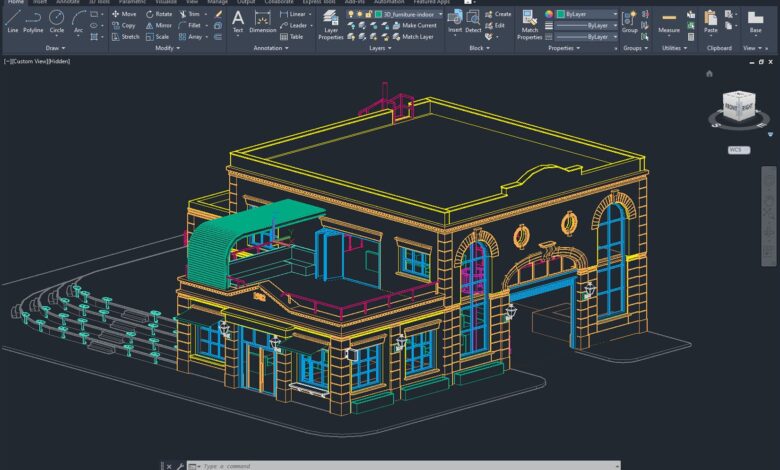Open Layer Properties manager

[x=330, y=25]
